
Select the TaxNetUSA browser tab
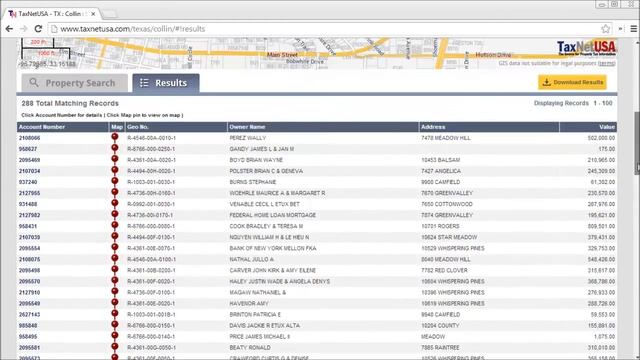51,14
